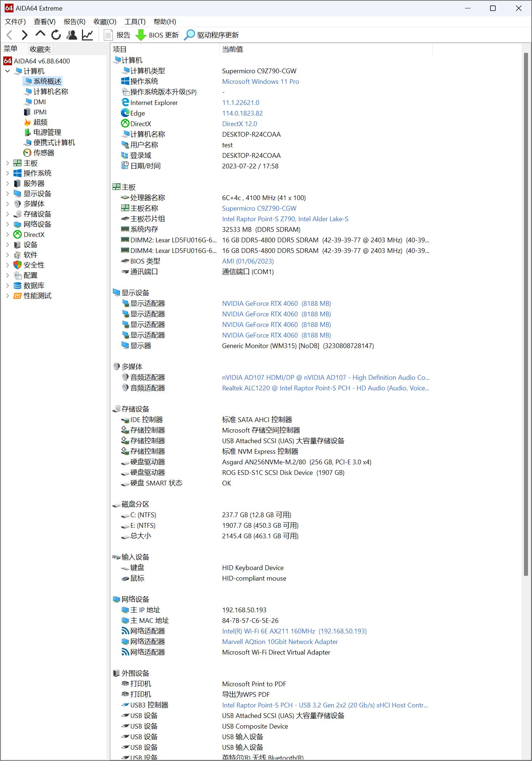
Task: Open the AMI (01/06/2023) BIOS link
Action: tap(248, 261)
